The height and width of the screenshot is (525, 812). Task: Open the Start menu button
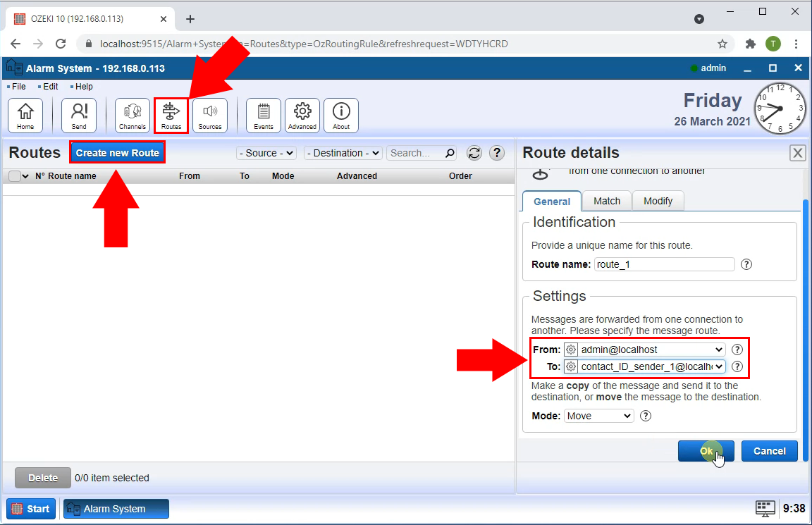point(31,509)
